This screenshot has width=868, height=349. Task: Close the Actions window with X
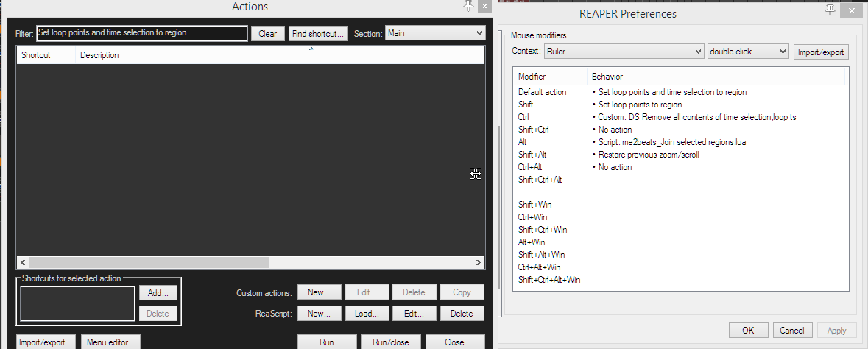click(x=484, y=7)
